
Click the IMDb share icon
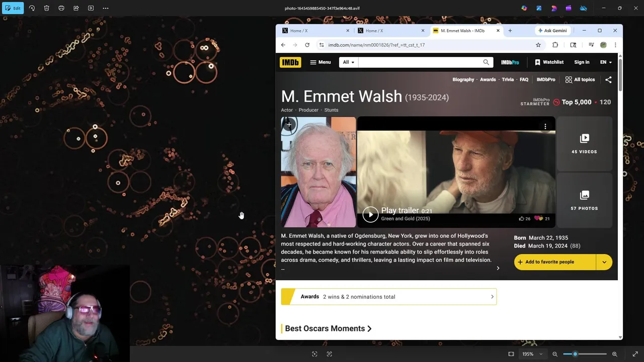608,79
